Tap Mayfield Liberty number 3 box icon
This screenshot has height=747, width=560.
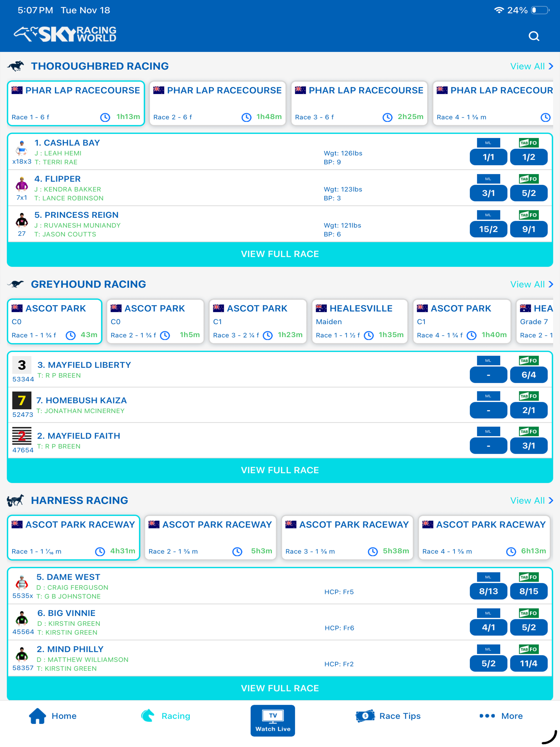coord(22,365)
